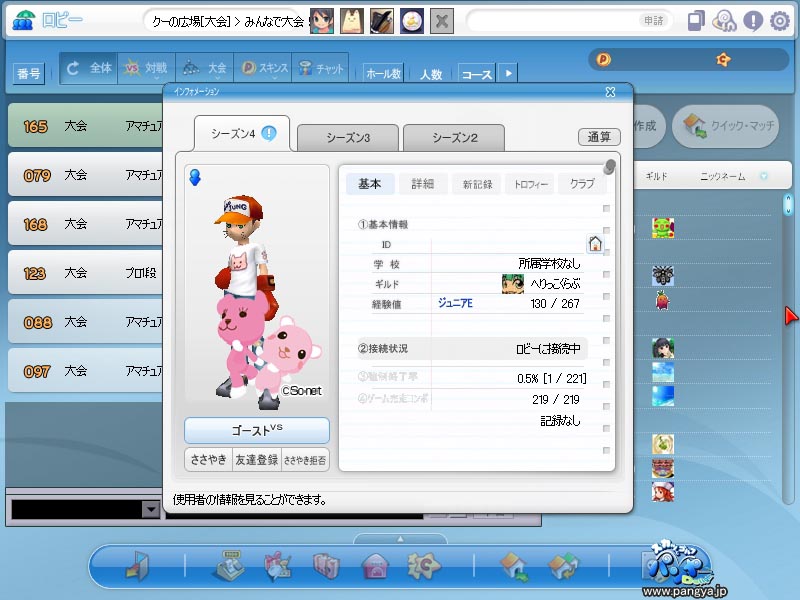Open the cookie puzzle icon in bottom bar
The image size is (800, 600).
[x=424, y=566]
